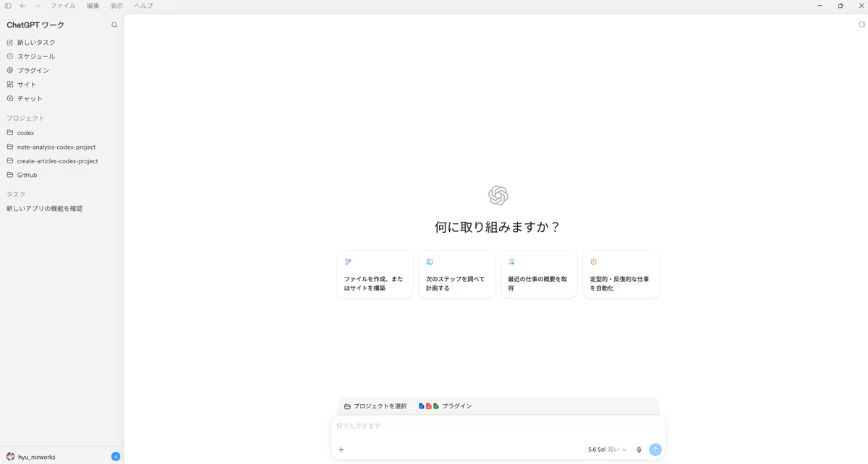Choose the 次のステップを調べて計画する suggestion card
This screenshot has width=868, height=464.
point(457,275)
